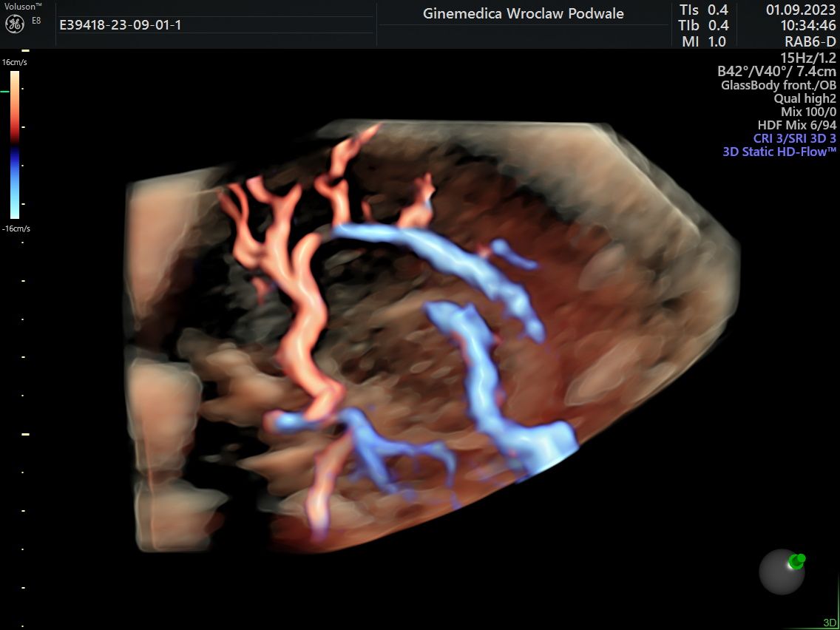Click the green tick left of color bar
Viewport: 840px width, 630px height.
click(x=4, y=92)
